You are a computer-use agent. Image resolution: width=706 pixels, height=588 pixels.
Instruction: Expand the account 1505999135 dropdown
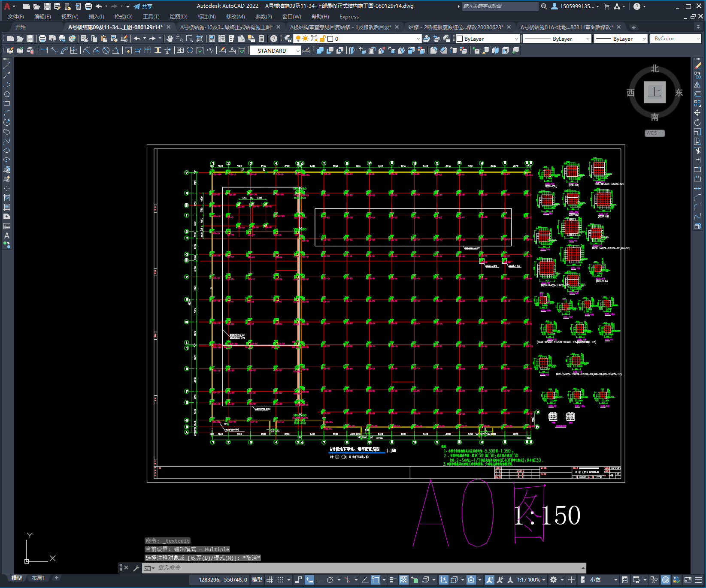coord(575,6)
